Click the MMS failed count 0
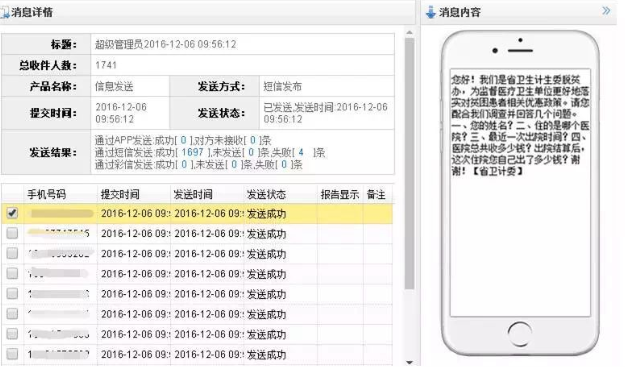 coord(284,165)
